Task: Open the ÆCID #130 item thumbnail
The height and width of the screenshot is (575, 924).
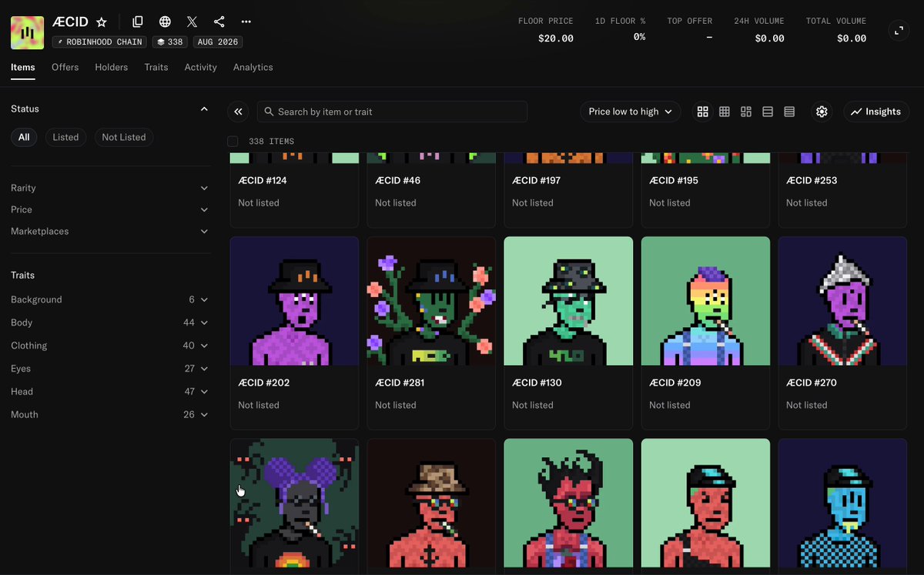Action: tap(568, 301)
